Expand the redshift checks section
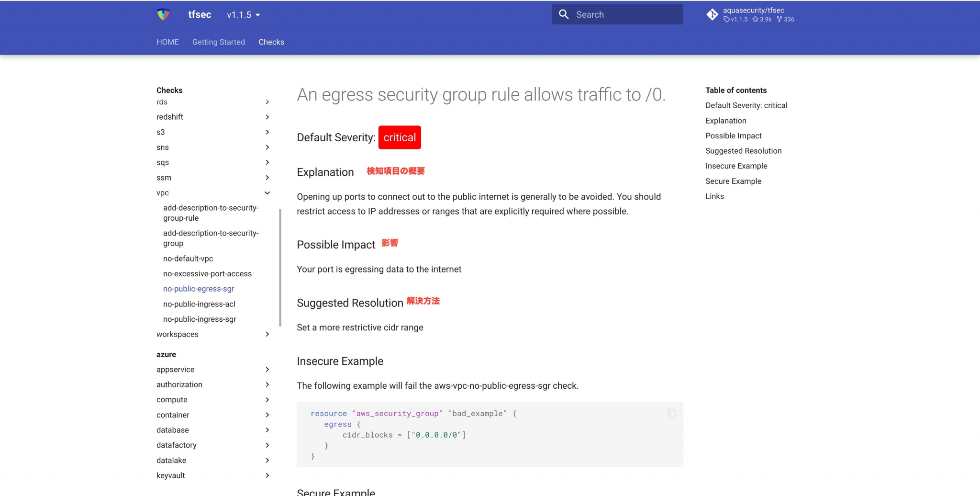The width and height of the screenshot is (980, 496). (267, 117)
